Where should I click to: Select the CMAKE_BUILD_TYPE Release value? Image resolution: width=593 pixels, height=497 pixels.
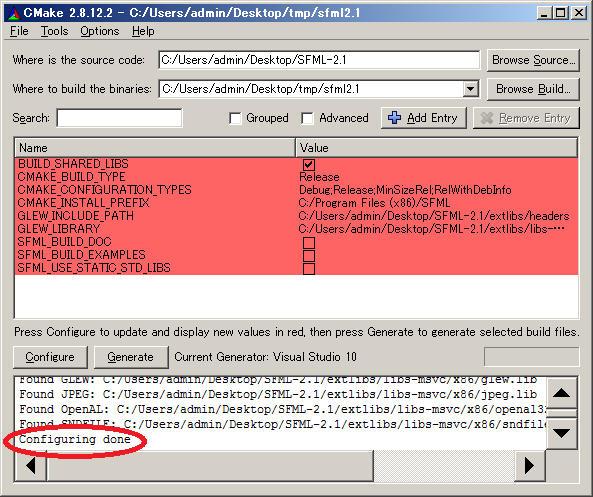coord(319,177)
